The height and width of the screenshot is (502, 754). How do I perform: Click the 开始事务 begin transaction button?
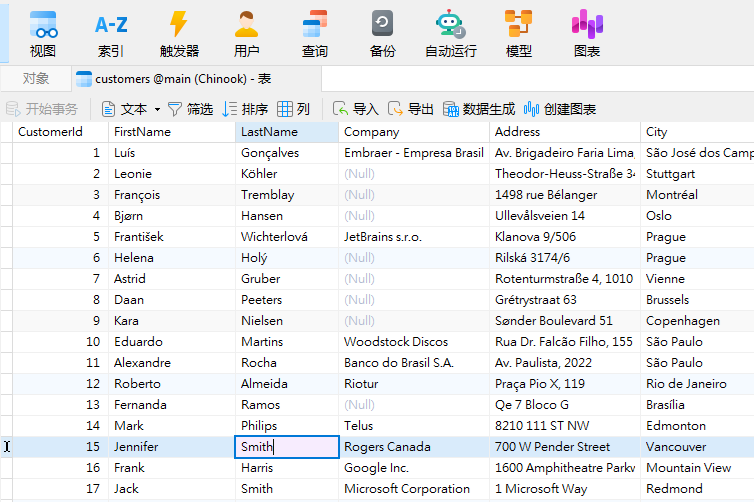[41, 109]
